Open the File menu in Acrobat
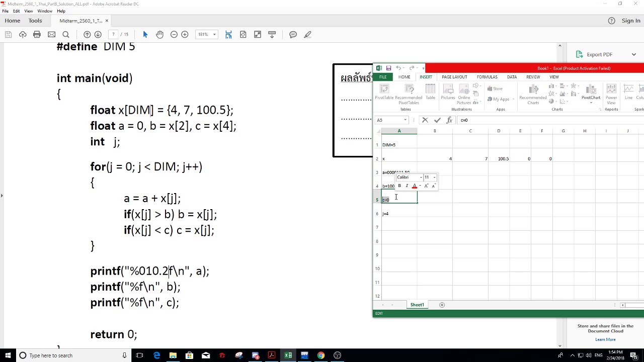Screen dimensions: 644x362 (x=5, y=11)
